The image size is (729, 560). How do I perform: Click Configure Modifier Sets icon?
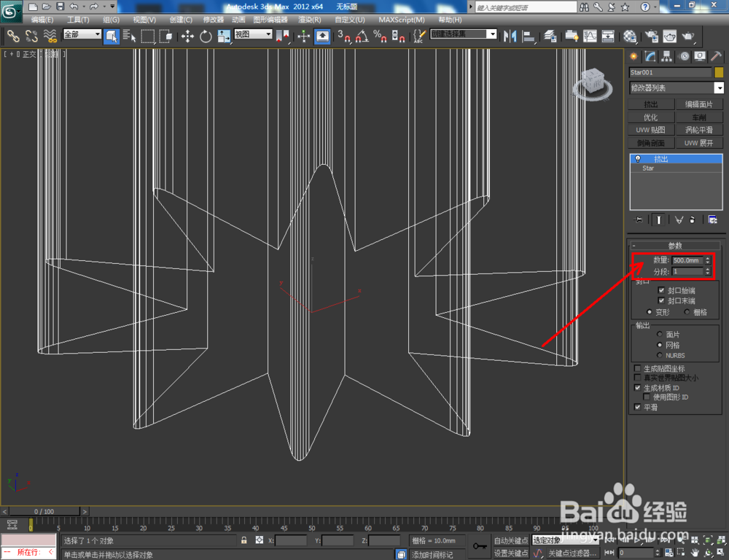coord(712,219)
